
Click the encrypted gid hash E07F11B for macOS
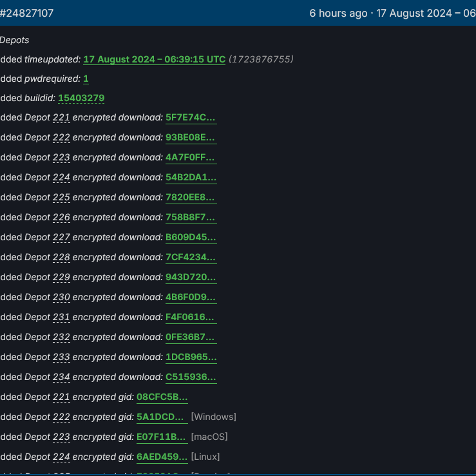point(162,437)
